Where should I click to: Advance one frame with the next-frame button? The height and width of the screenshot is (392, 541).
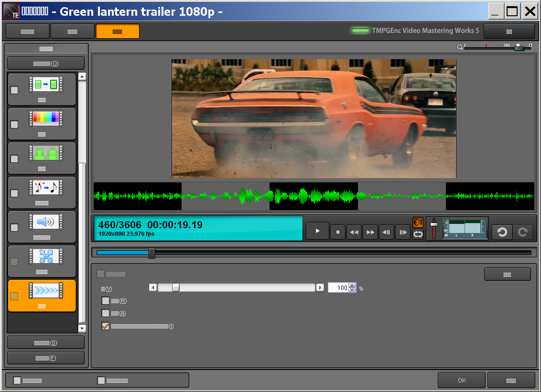(403, 232)
